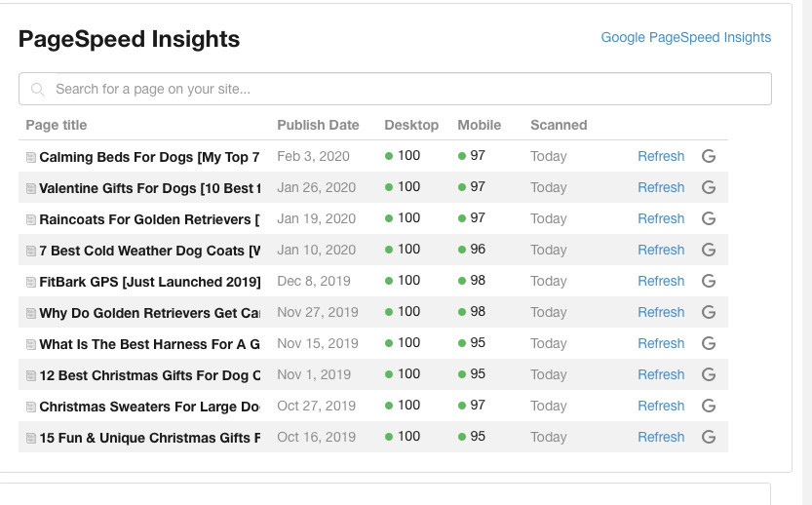Refresh the Calming Beds For Dogs scan
812x505 pixels.
point(661,156)
